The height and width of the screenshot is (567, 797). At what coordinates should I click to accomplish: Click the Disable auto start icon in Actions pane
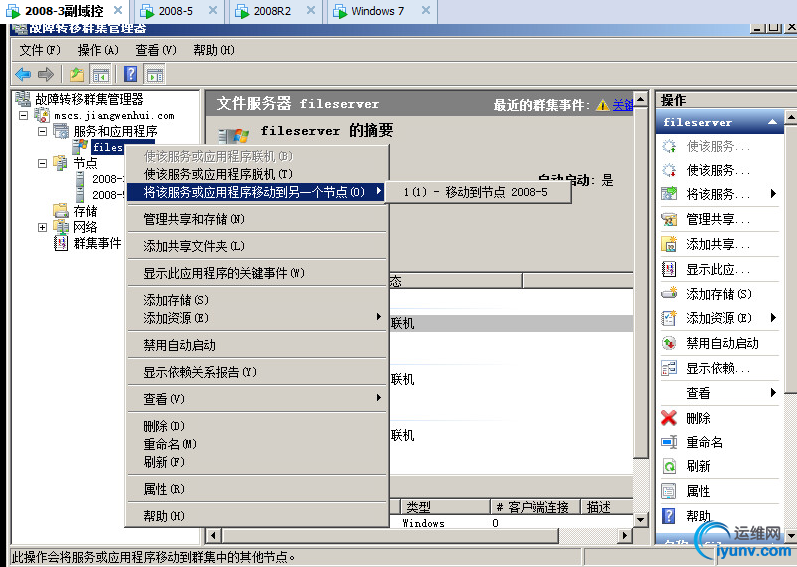click(x=669, y=343)
